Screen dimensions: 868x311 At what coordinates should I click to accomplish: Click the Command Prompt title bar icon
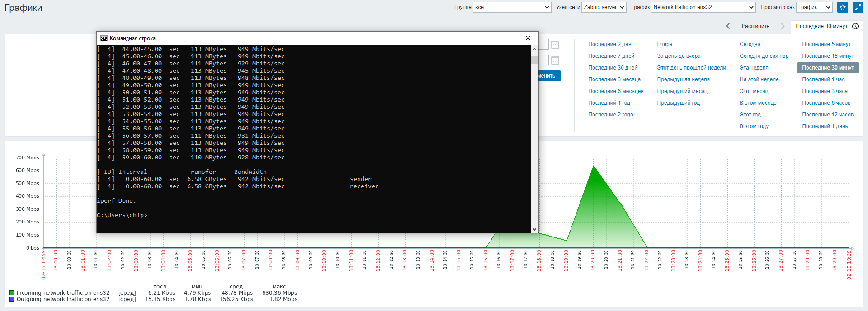[x=104, y=38]
